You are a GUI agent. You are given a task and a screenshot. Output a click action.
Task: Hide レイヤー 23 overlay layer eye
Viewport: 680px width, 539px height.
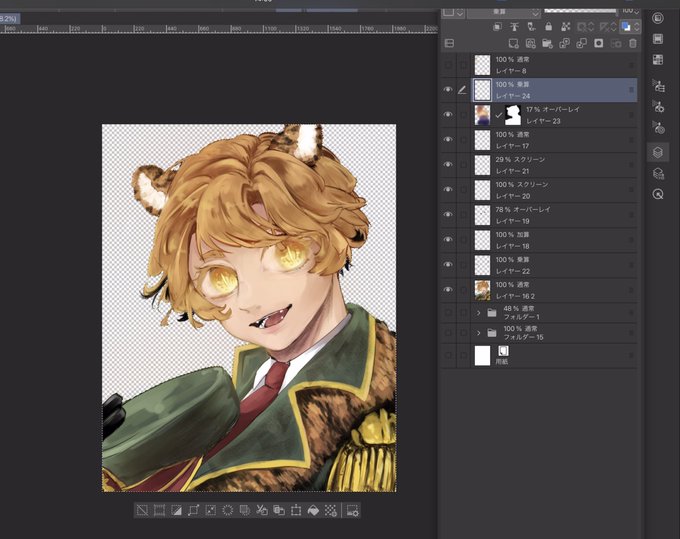pyautogui.click(x=448, y=115)
